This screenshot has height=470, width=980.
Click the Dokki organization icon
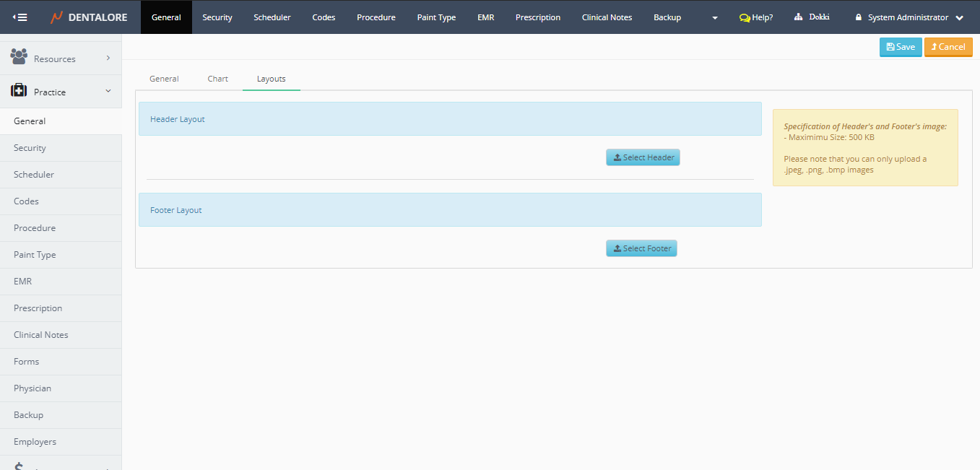pyautogui.click(x=798, y=17)
